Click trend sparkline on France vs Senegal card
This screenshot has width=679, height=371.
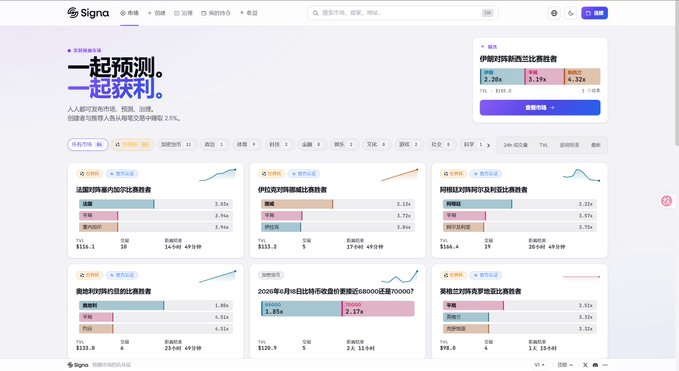217,174
